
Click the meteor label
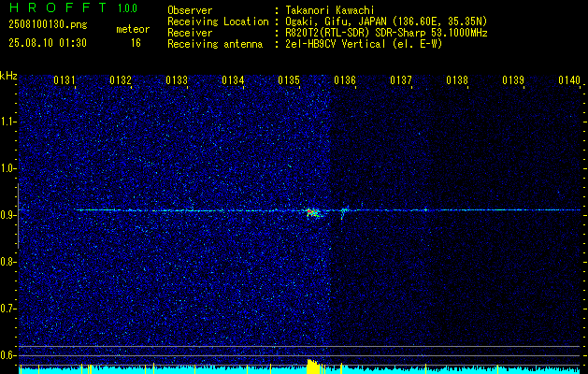click(133, 29)
